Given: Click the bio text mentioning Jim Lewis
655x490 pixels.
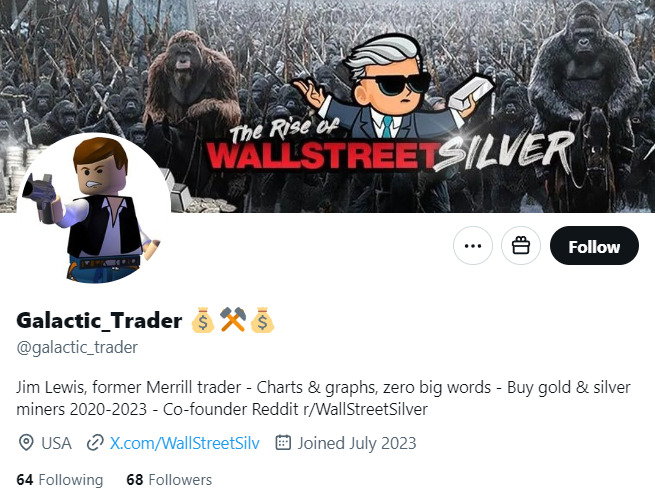Looking at the screenshot, I should pos(323,398).
